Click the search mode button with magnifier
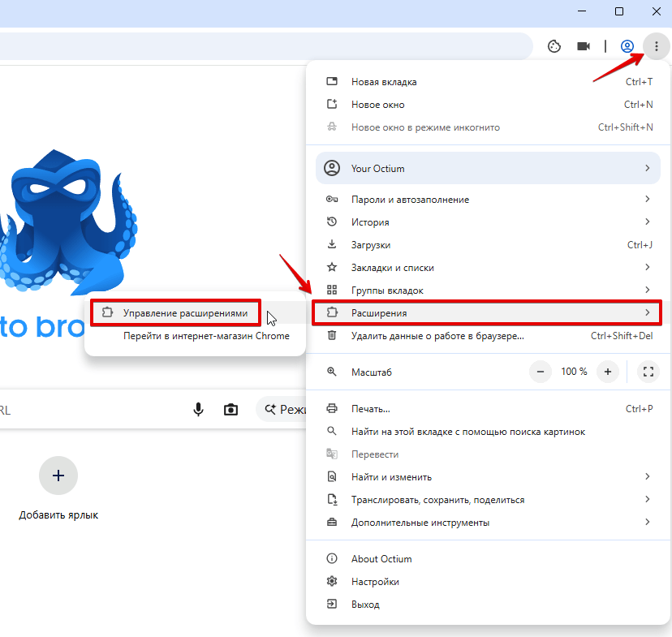Image resolution: width=672 pixels, height=637 pixels. click(x=282, y=410)
